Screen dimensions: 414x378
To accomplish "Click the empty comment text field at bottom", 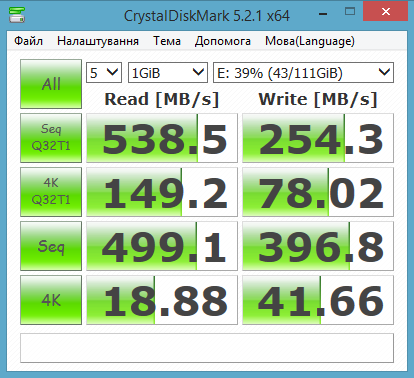I will 207,348.
